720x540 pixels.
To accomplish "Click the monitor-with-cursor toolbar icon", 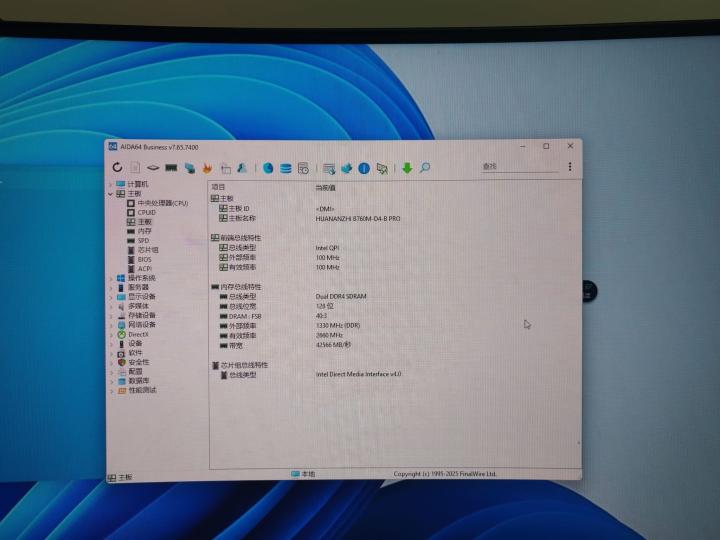I will [382, 169].
